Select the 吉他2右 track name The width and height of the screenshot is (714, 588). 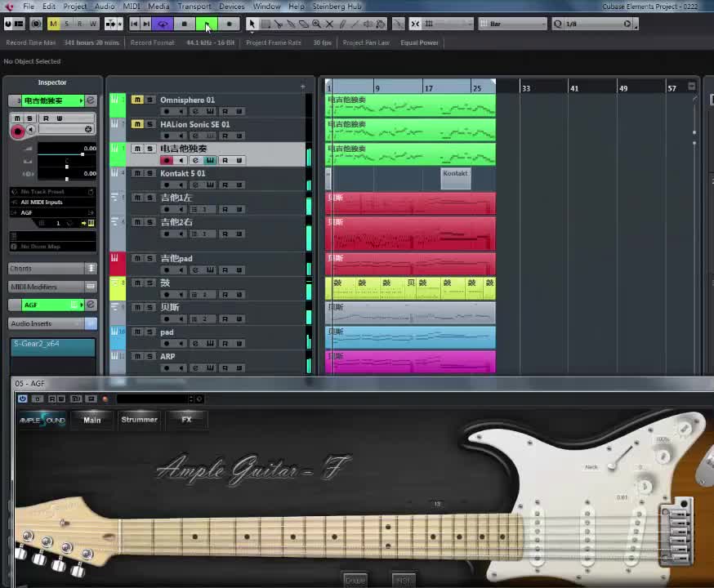pyautogui.click(x=176, y=222)
